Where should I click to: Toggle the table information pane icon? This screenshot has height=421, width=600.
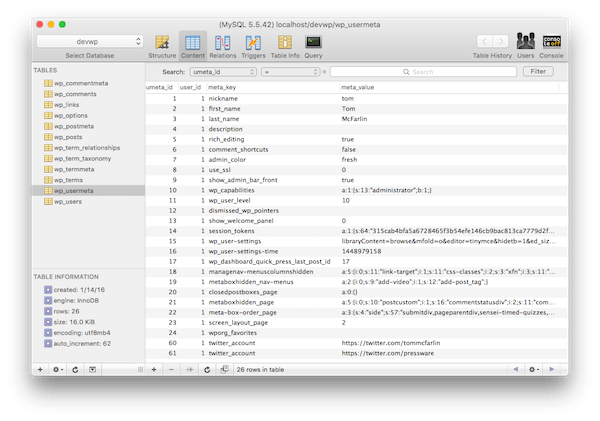click(93, 369)
